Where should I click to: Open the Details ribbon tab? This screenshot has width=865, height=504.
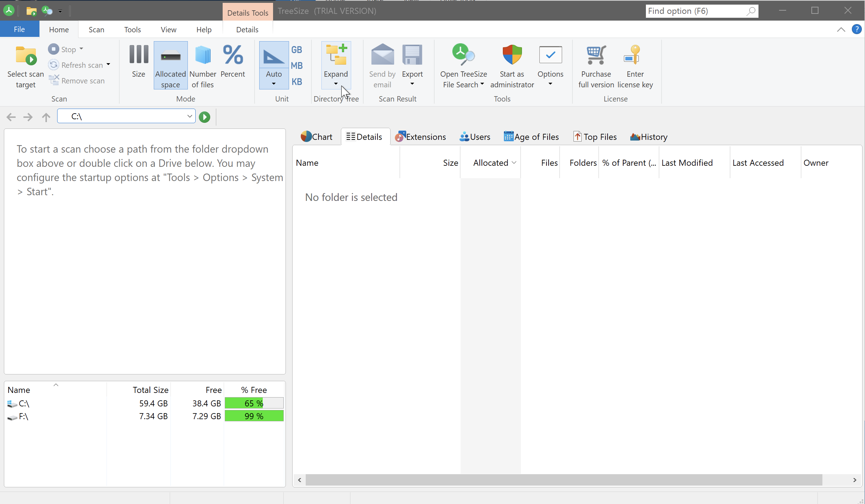[x=247, y=29]
